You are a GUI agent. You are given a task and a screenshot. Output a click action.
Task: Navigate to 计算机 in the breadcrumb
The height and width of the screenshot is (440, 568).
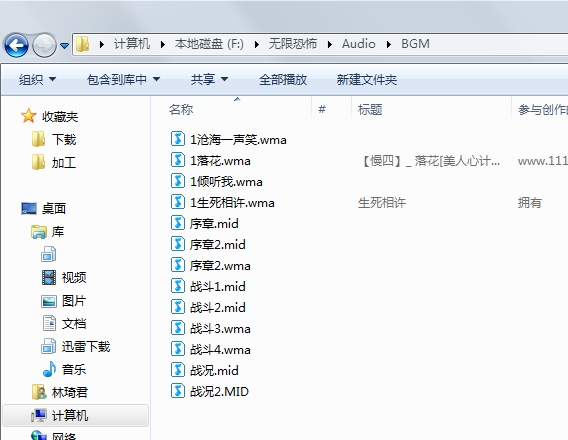coord(132,44)
